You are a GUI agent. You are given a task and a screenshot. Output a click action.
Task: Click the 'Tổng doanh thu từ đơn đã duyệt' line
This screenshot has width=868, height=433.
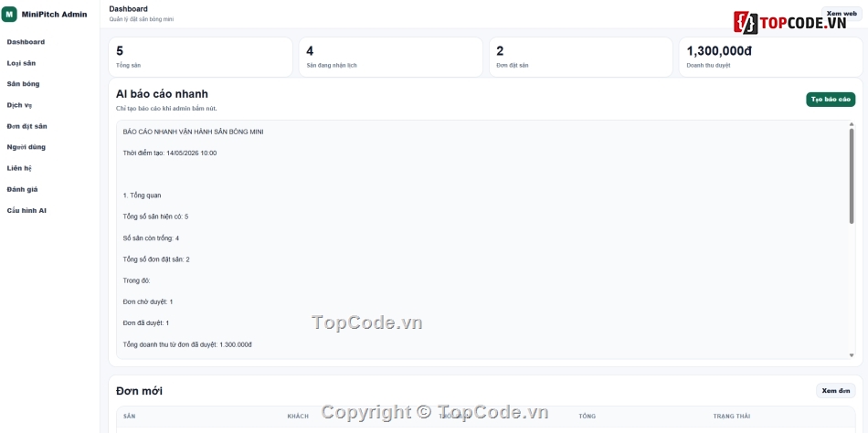[x=187, y=344]
